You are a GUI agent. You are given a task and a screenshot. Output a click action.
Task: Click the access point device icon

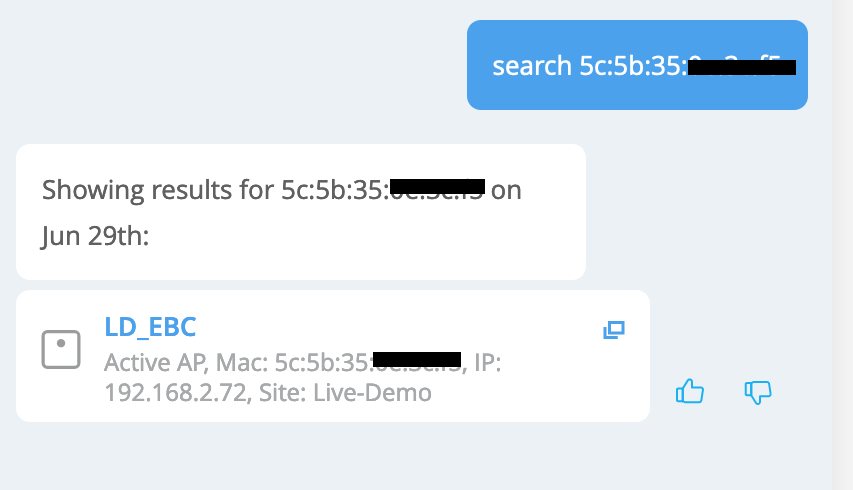coord(60,349)
